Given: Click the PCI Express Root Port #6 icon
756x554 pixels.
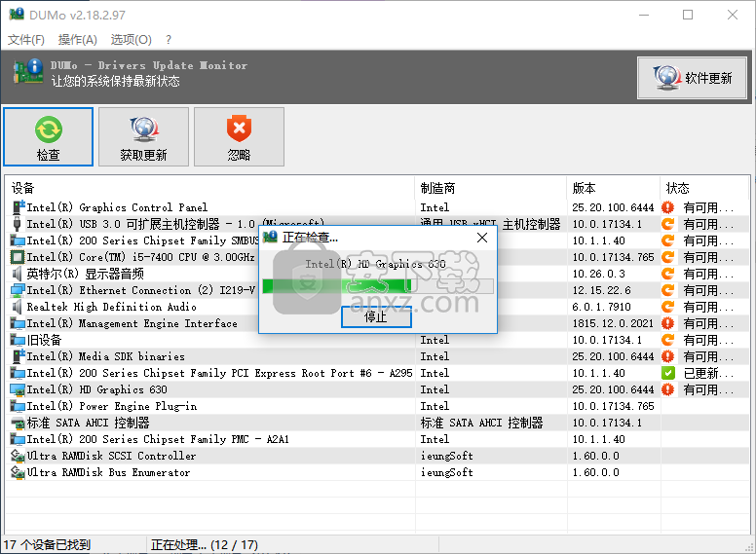Looking at the screenshot, I should coord(18,373).
